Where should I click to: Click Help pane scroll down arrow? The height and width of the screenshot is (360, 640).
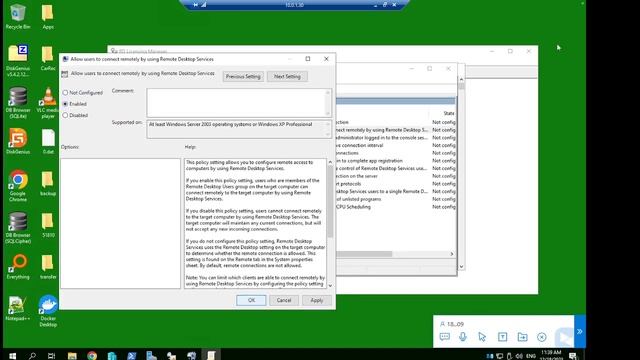[330, 286]
